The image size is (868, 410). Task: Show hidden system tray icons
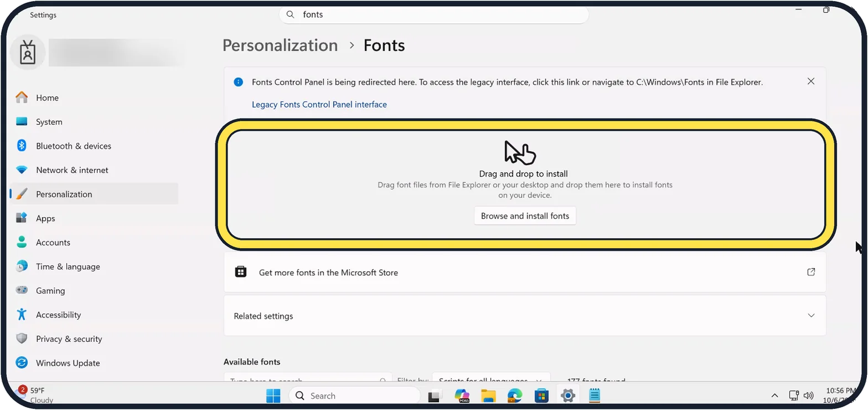pyautogui.click(x=774, y=396)
